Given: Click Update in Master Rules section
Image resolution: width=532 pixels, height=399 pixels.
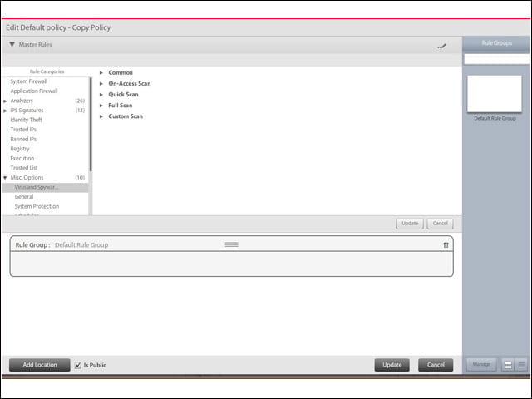Looking at the screenshot, I should point(410,224).
